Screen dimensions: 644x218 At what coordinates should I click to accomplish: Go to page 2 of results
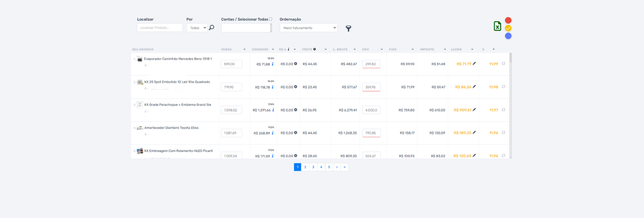click(x=305, y=167)
